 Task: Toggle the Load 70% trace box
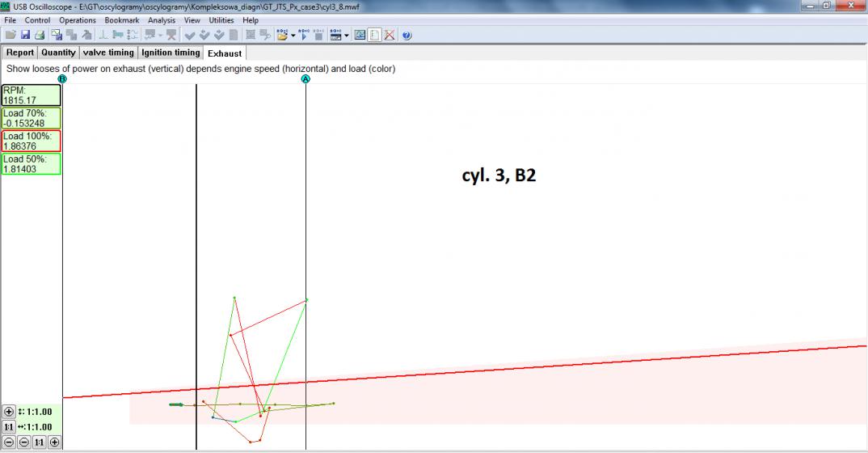(32, 118)
